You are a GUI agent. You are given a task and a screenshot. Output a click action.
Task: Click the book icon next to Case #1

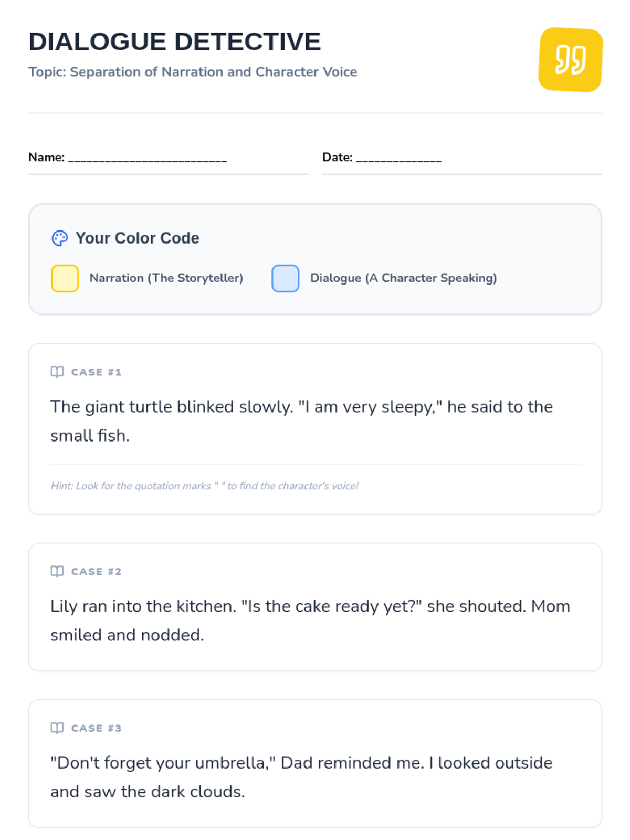click(x=57, y=372)
